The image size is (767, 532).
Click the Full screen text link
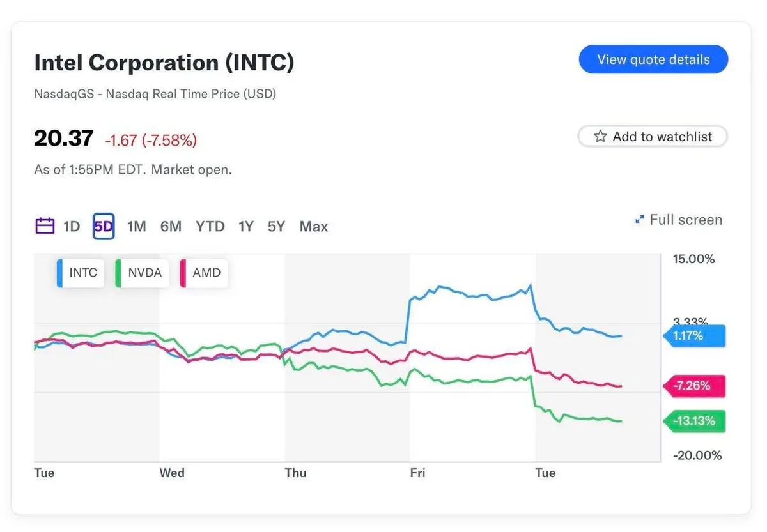tap(685, 220)
